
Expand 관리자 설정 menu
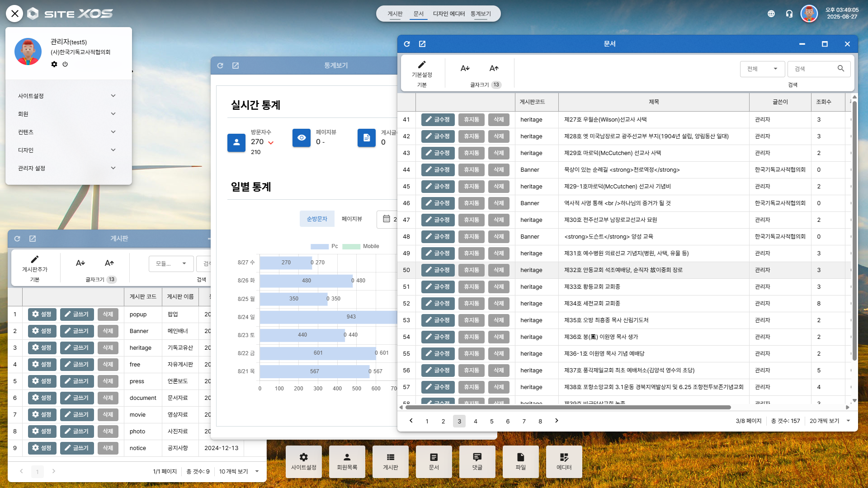coord(67,168)
